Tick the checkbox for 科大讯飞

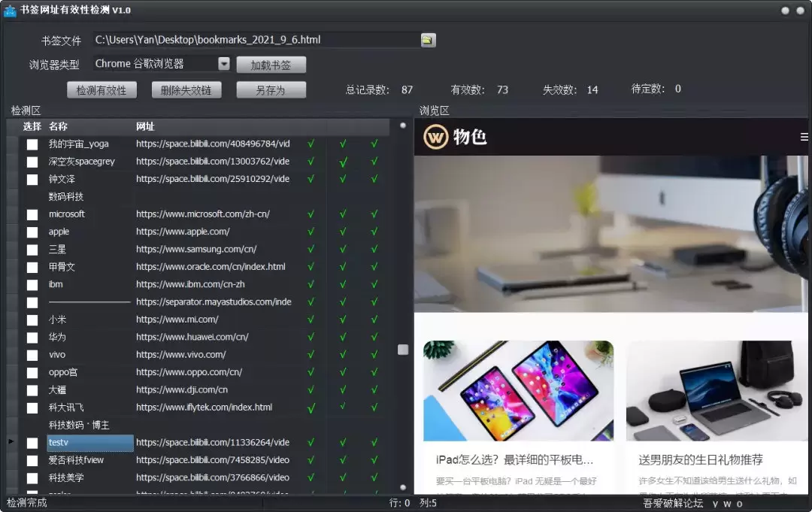click(32, 408)
